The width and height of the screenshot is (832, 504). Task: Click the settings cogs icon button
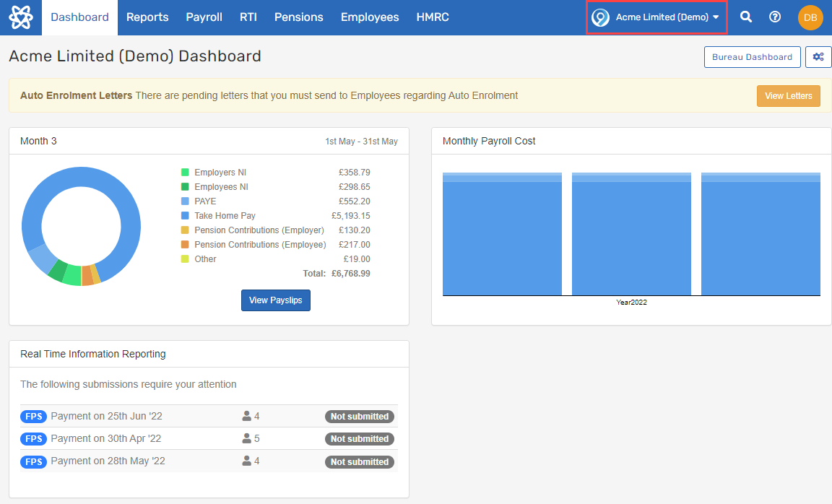coord(818,57)
